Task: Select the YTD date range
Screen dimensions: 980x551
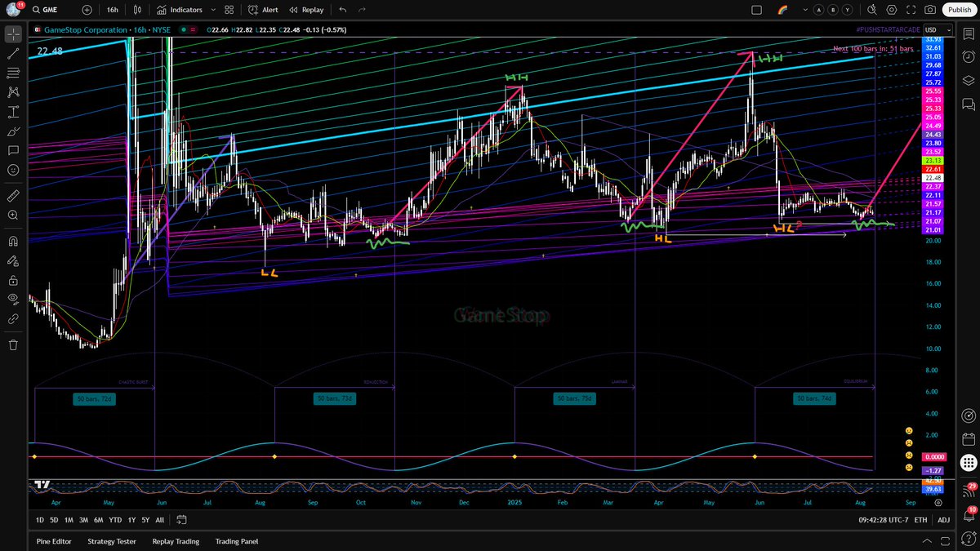Action: point(115,520)
